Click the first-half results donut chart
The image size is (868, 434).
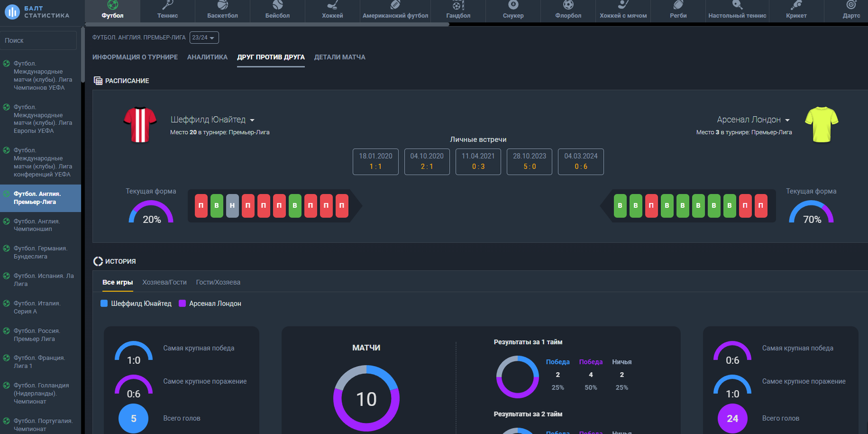pos(518,377)
